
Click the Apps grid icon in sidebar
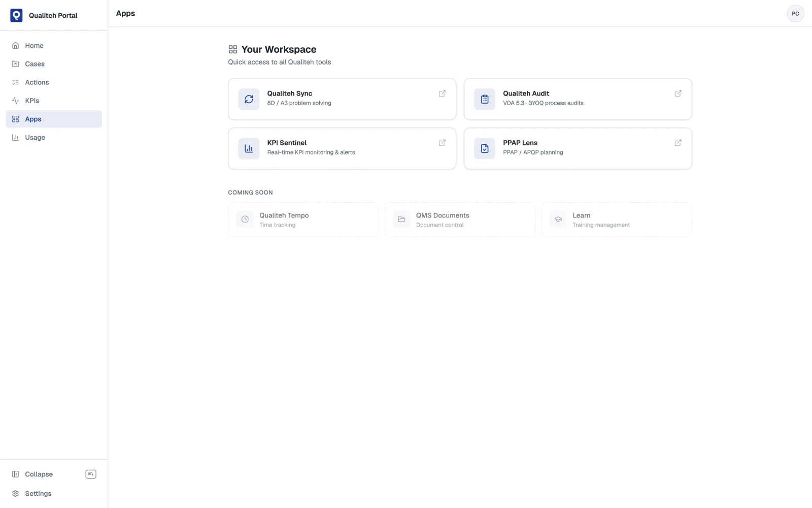coord(15,119)
